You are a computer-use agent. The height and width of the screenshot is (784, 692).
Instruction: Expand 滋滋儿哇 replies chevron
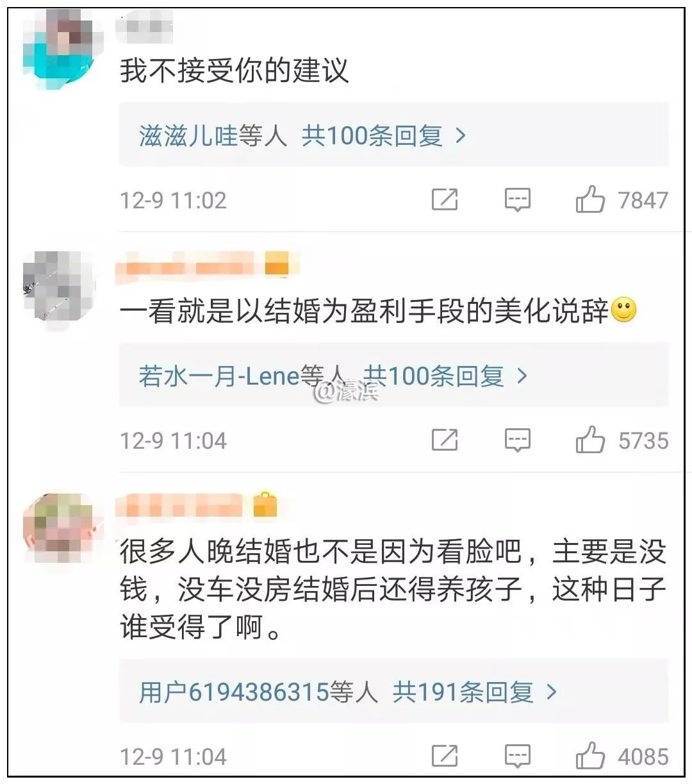[460, 136]
